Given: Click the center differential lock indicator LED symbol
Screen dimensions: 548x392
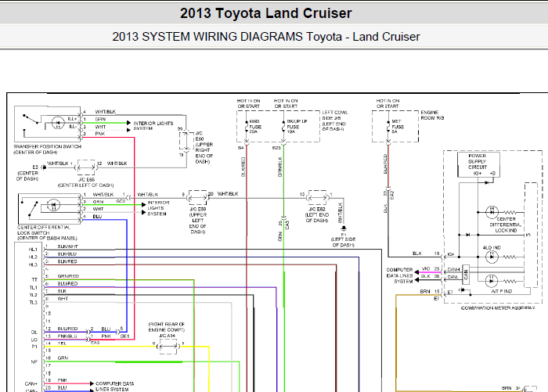Looking at the screenshot, I should [492, 212].
